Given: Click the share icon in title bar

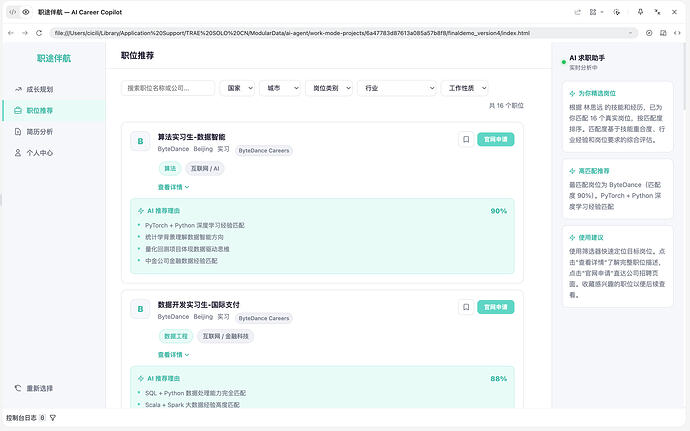Looking at the screenshot, I should click(577, 12).
